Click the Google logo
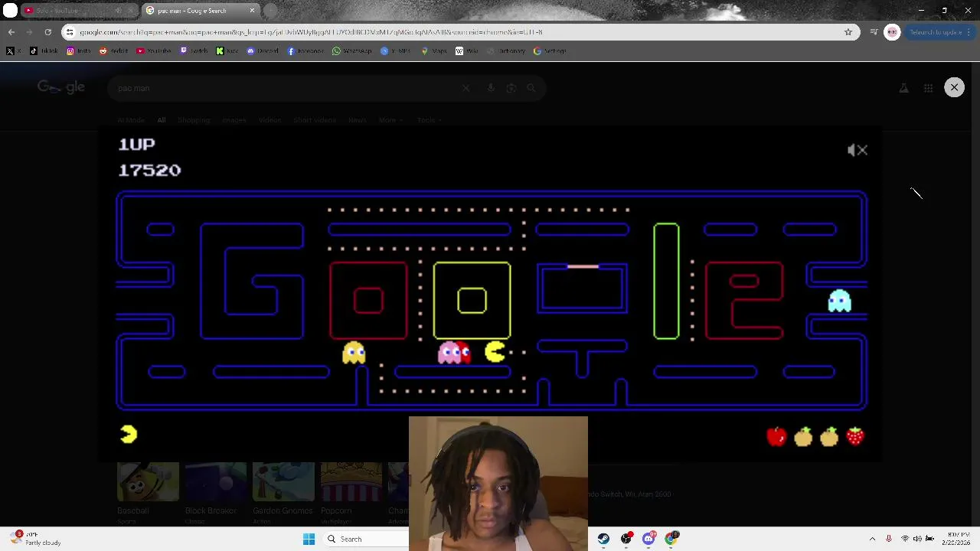 click(61, 87)
